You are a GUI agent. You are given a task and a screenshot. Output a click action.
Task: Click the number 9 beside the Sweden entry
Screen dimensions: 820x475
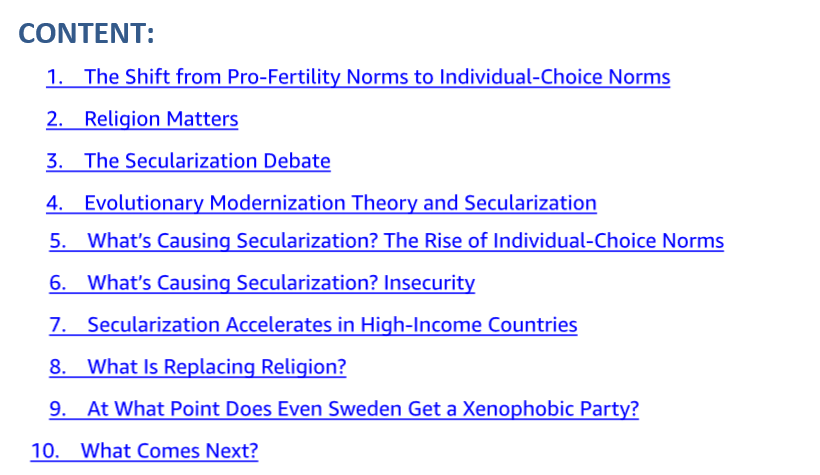pos(58,409)
